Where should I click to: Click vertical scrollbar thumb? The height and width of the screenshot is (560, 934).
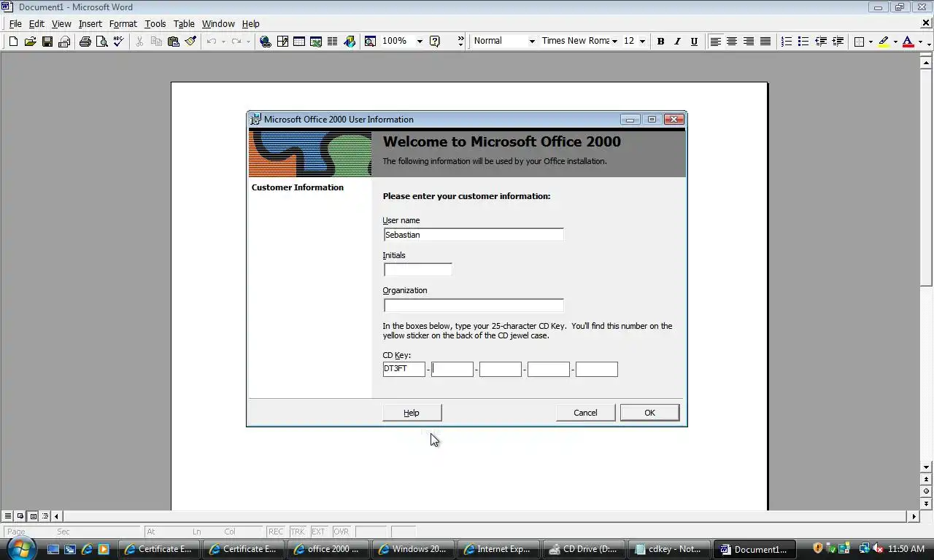point(926,177)
